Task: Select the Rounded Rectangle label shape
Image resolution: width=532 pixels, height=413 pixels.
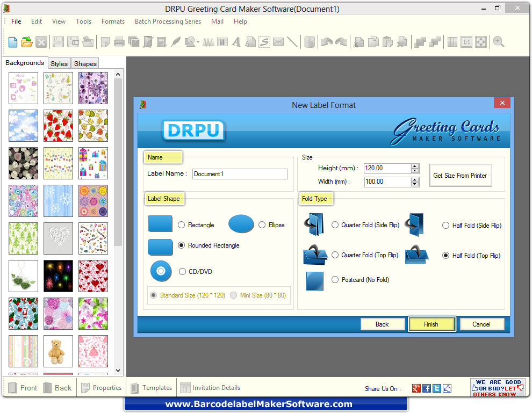Action: (x=181, y=245)
